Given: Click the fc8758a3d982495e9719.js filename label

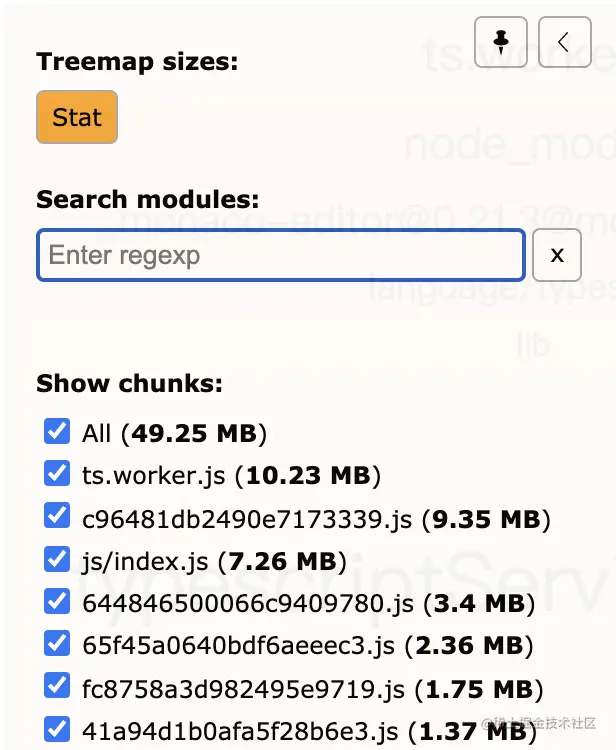Looking at the screenshot, I should 250,689.
